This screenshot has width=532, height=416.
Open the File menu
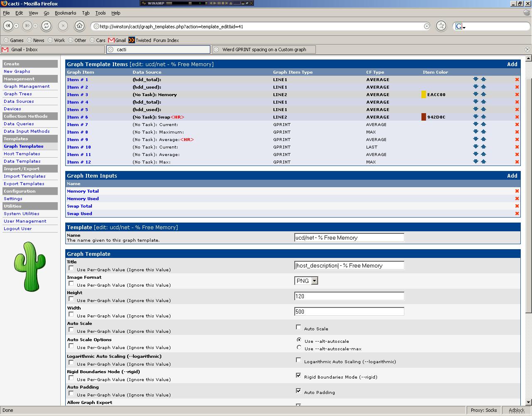(6, 13)
